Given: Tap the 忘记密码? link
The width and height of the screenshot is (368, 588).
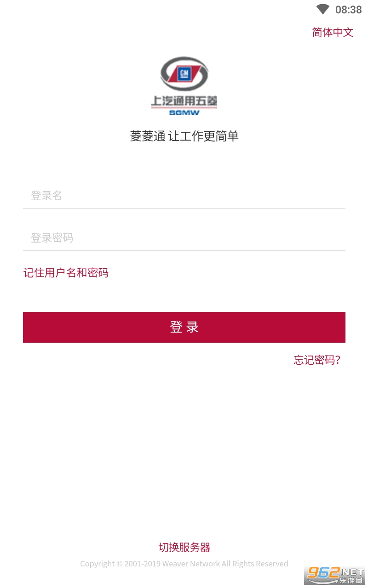Looking at the screenshot, I should (x=317, y=360).
